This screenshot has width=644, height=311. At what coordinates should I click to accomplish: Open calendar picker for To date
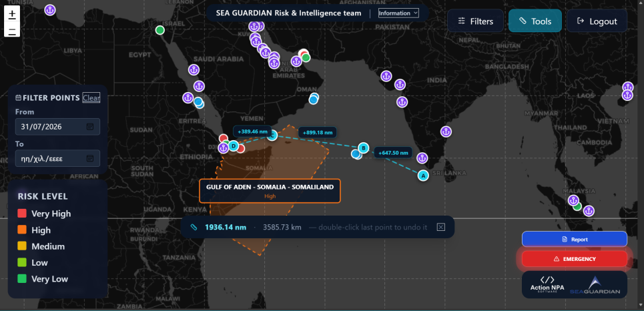click(90, 158)
